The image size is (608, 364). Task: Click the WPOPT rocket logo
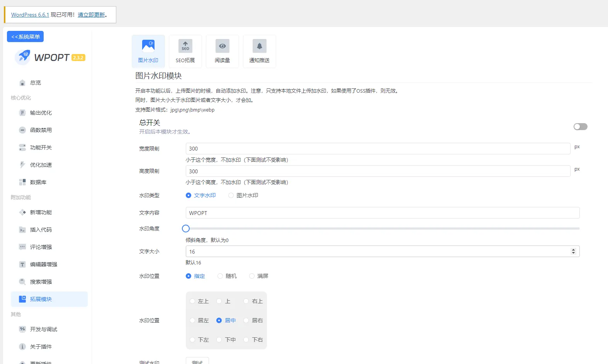(22, 57)
